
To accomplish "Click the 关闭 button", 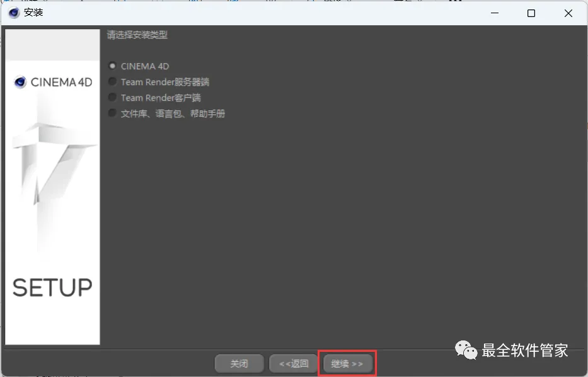I will [x=239, y=364].
